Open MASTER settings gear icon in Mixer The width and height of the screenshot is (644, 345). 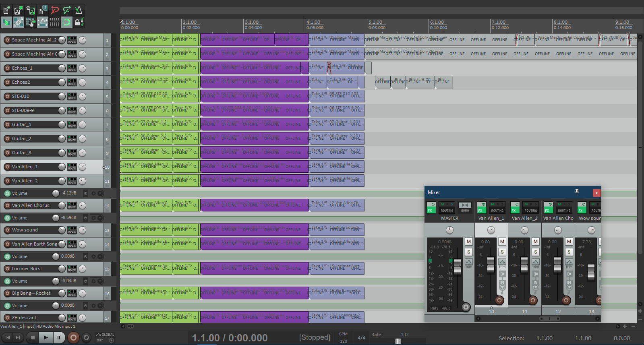coord(466,307)
